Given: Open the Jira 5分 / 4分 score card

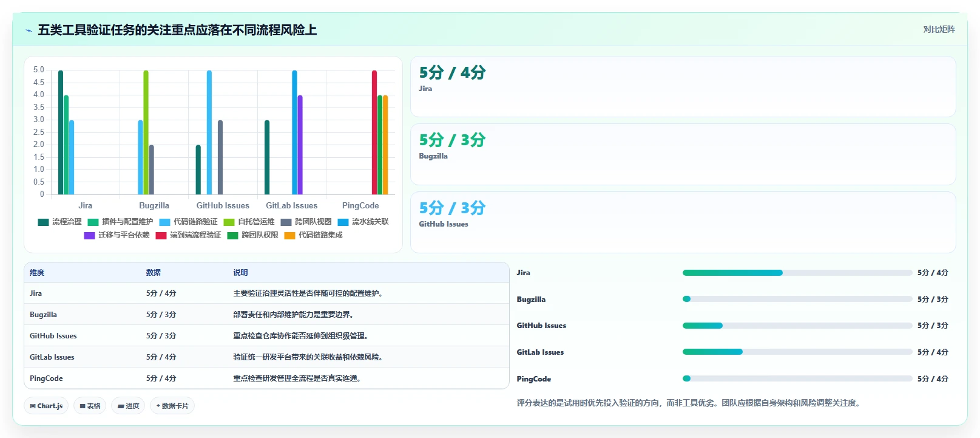Looking at the screenshot, I should point(683,86).
